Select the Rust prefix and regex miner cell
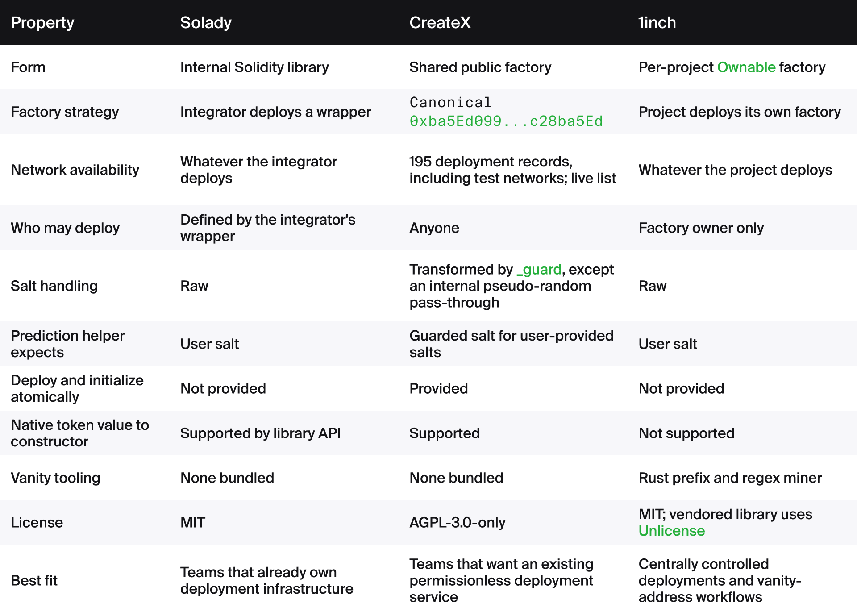This screenshot has height=616, width=857. [730, 478]
